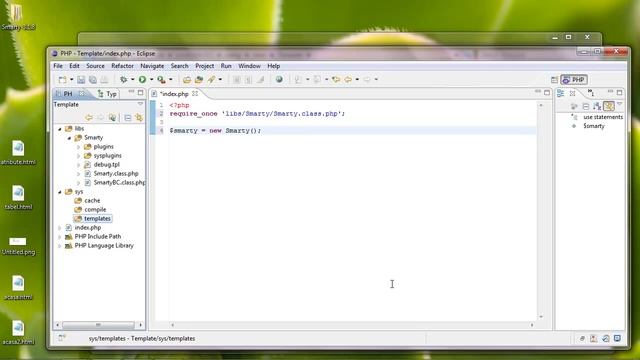Click the Save All toolbar icon

click(93, 80)
